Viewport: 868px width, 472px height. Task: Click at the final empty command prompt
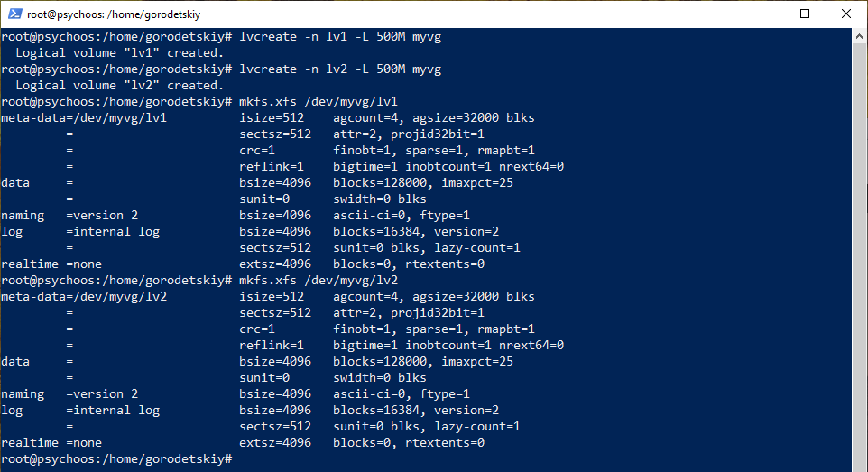pos(116,458)
